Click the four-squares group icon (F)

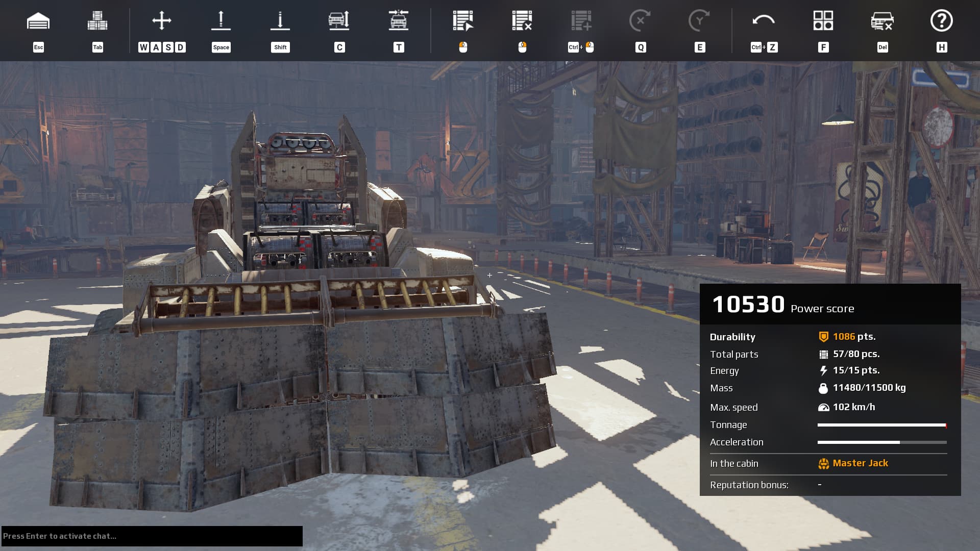click(823, 21)
